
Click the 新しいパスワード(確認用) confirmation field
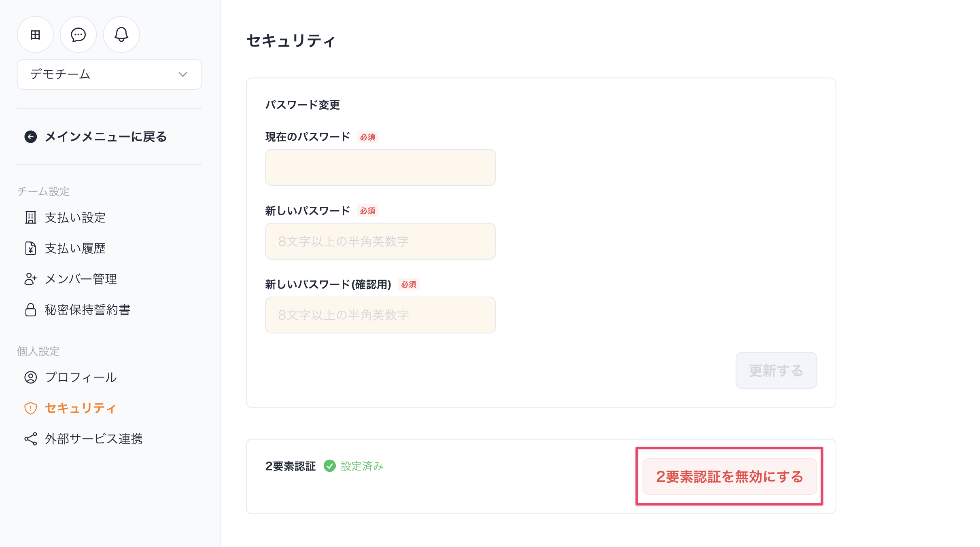pos(380,315)
